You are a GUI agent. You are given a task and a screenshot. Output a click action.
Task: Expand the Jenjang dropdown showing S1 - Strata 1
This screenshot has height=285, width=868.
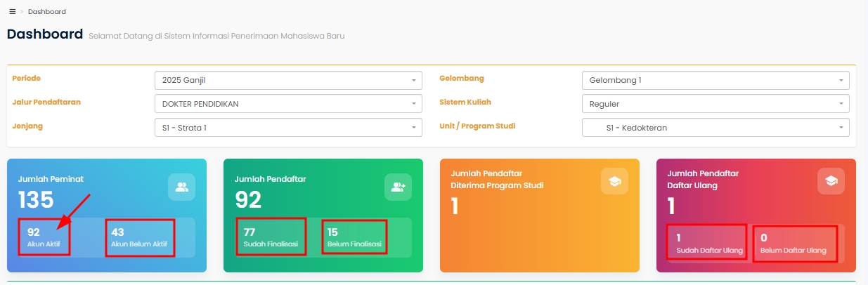pos(288,128)
